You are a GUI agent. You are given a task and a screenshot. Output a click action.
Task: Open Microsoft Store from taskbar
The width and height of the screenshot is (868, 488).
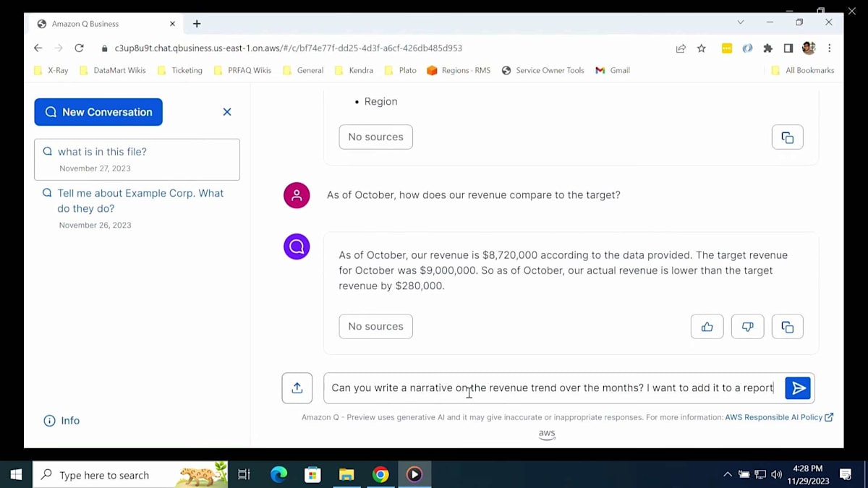tap(312, 475)
